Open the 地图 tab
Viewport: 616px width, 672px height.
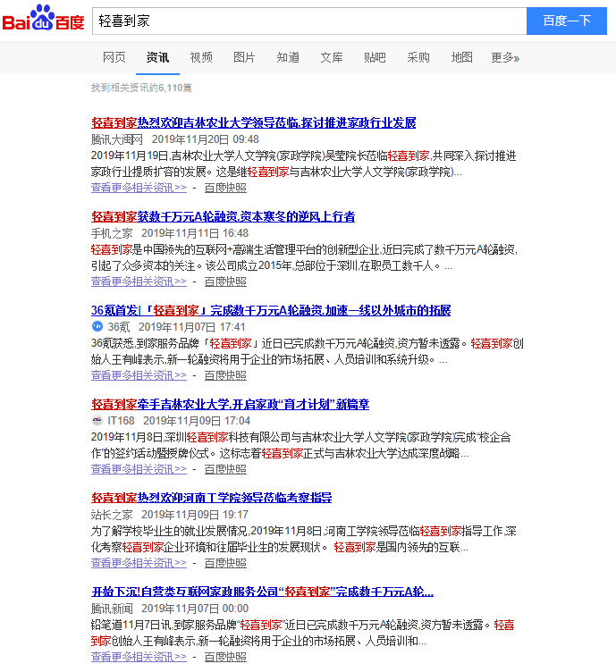[461, 57]
